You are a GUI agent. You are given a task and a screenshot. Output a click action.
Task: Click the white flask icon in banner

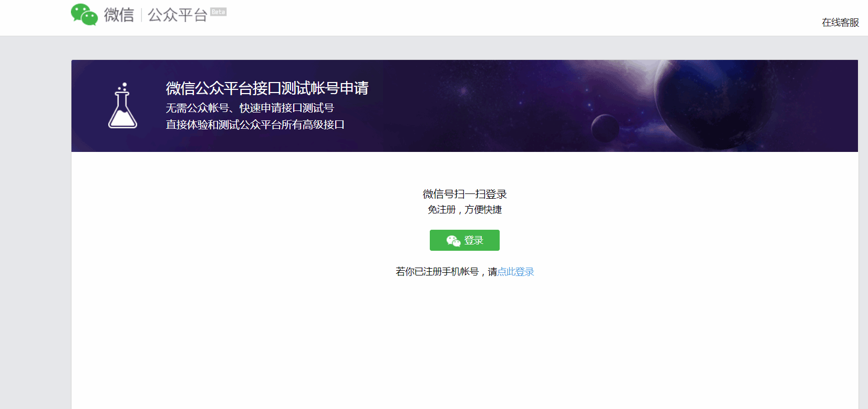(122, 106)
